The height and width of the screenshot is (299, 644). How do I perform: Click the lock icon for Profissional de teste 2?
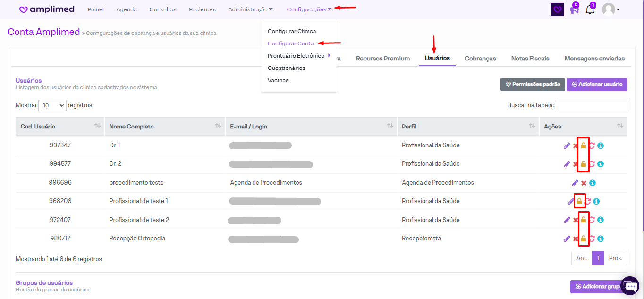(x=583, y=220)
